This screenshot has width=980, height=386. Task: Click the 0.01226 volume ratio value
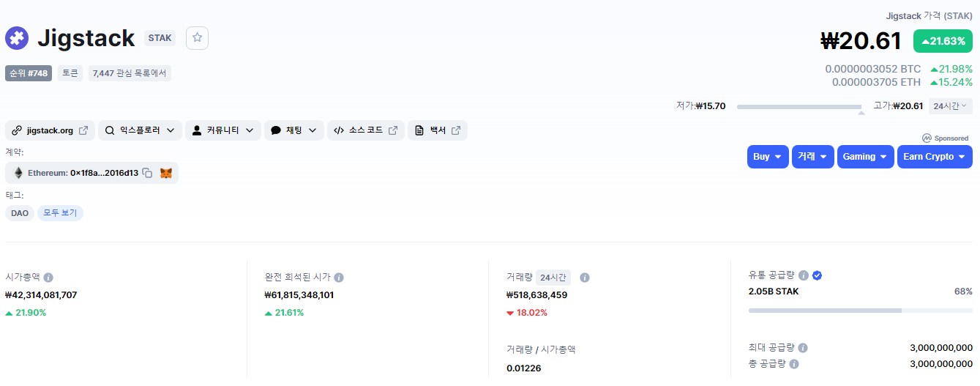524,368
